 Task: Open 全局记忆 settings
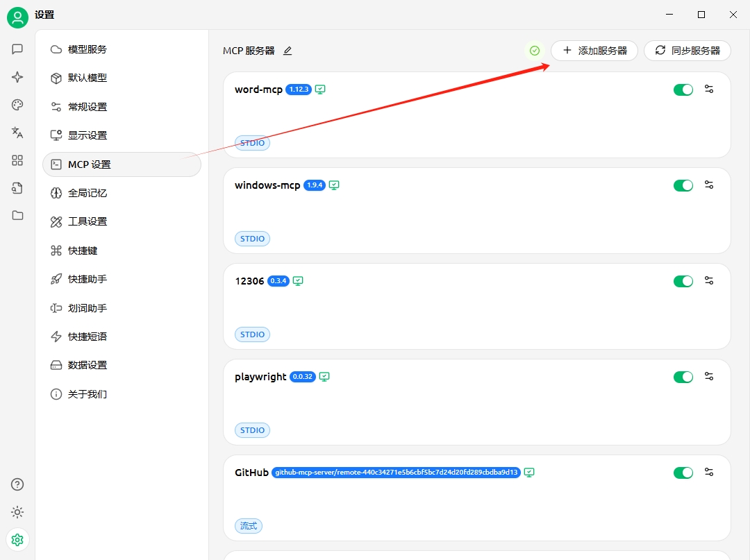[x=122, y=193]
